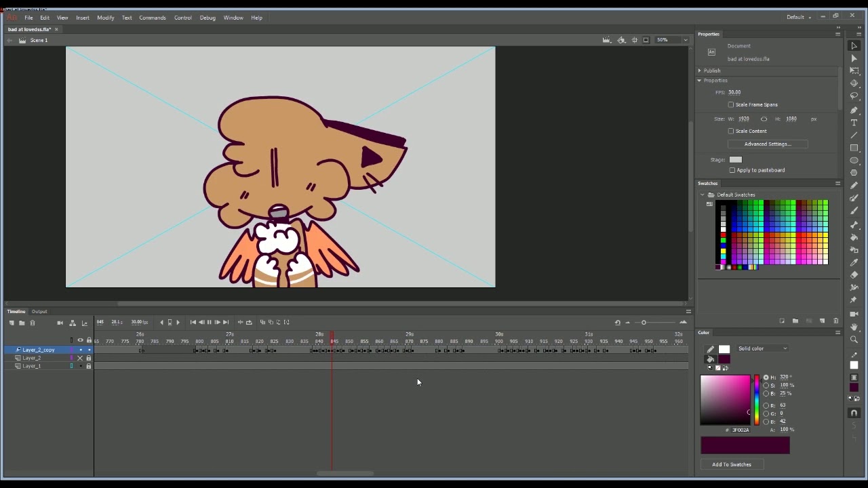Go to first frame in timeline

click(193, 323)
